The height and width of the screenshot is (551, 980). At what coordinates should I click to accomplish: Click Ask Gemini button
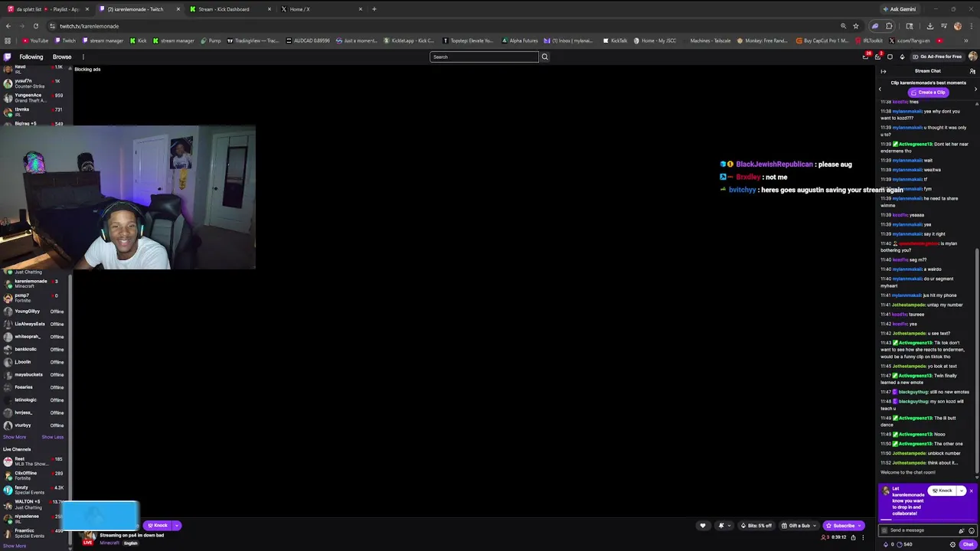[x=899, y=9]
